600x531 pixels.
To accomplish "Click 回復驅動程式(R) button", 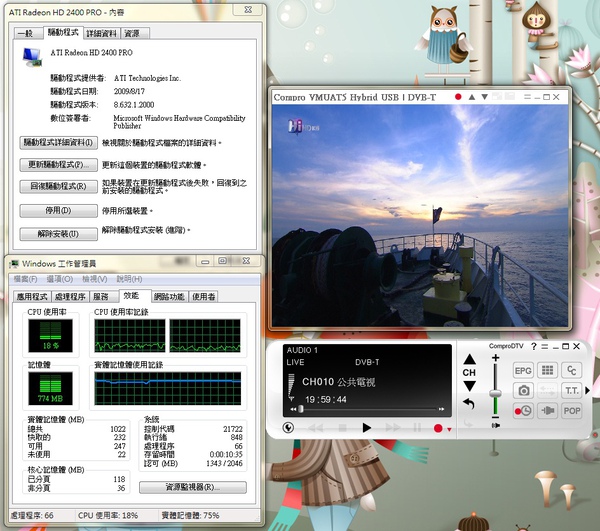I will (x=59, y=187).
